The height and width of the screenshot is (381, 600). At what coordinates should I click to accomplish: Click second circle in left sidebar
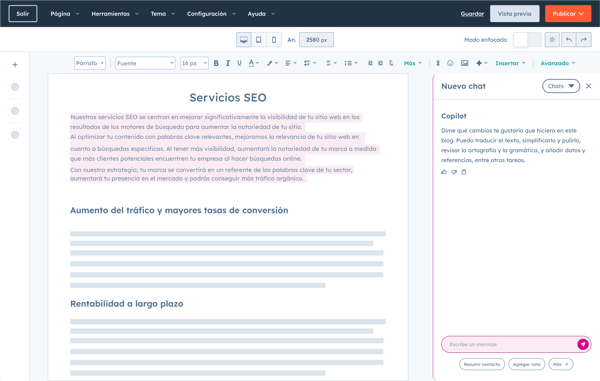(x=15, y=111)
